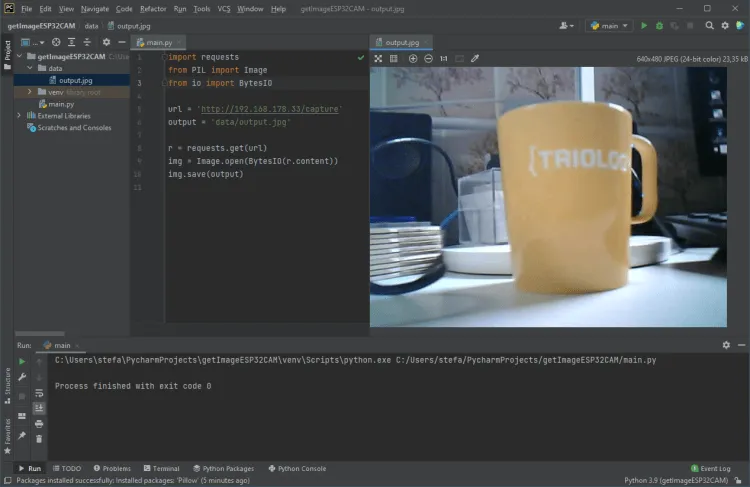
Task: Toggle tool window bars icon in status bar
Action: pyautogui.click(x=8, y=480)
